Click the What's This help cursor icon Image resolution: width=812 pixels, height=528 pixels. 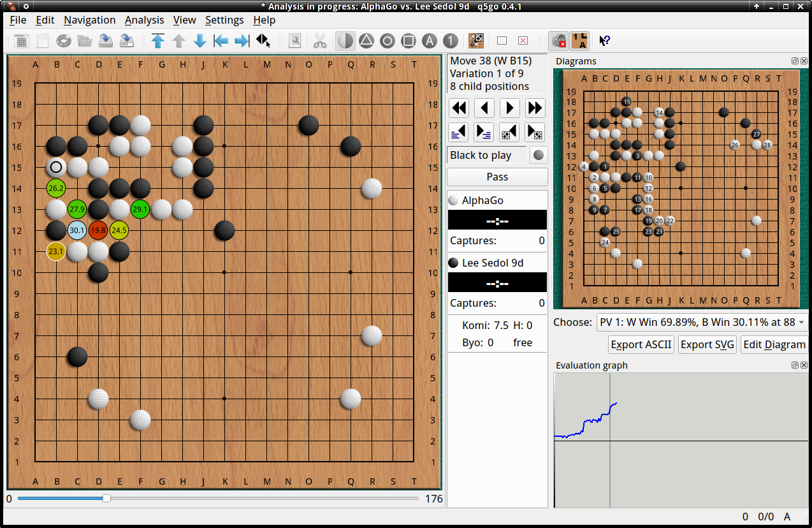pos(605,41)
